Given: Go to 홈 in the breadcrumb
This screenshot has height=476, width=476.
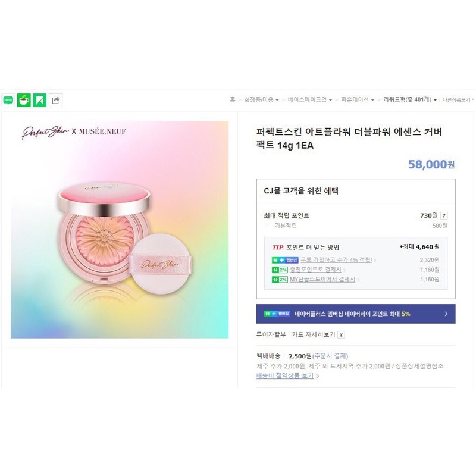Looking at the screenshot, I should tap(233, 100).
